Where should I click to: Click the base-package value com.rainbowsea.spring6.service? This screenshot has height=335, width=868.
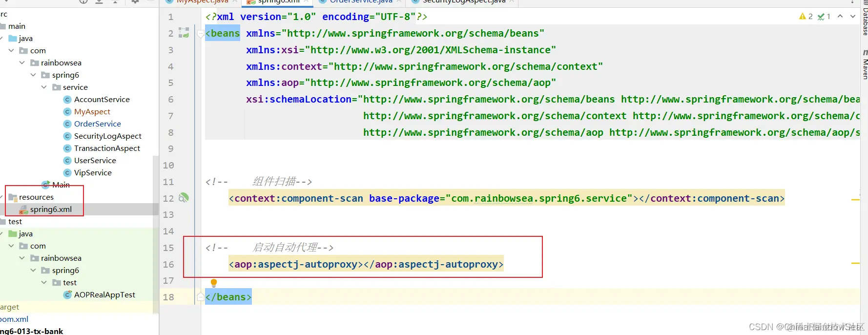click(x=539, y=198)
